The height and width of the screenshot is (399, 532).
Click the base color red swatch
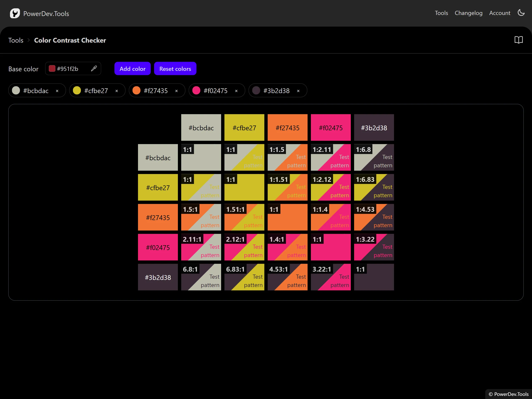tap(52, 69)
